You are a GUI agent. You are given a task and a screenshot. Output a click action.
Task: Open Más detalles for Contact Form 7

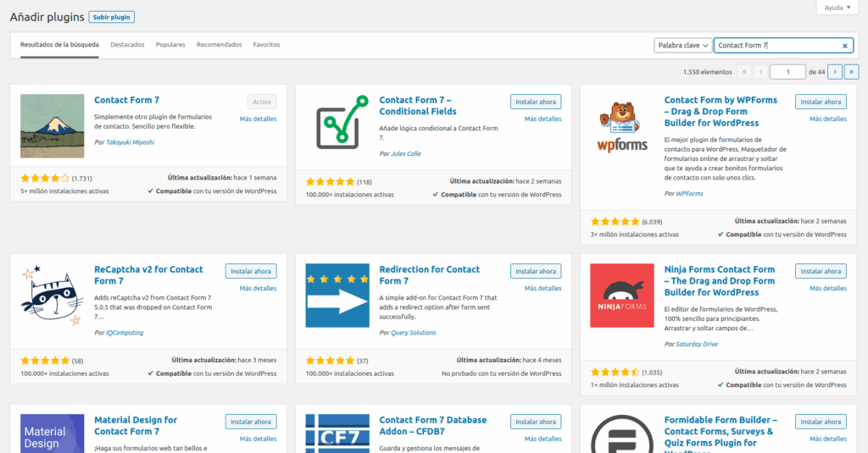[258, 119]
